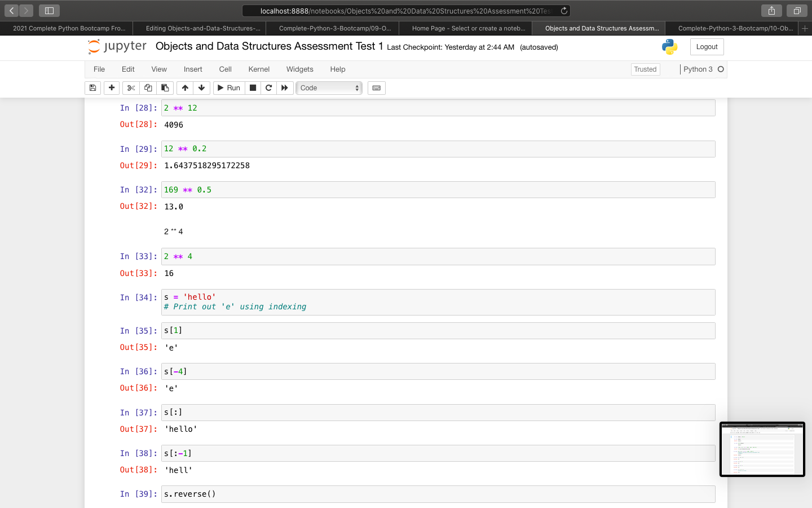Save the notebook via the save icon
The height and width of the screenshot is (508, 812).
[x=92, y=87]
